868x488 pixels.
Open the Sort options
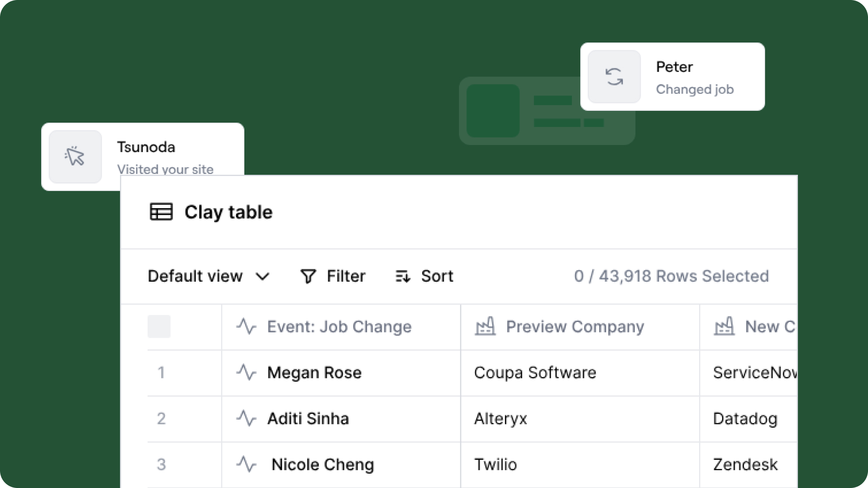tap(437, 276)
